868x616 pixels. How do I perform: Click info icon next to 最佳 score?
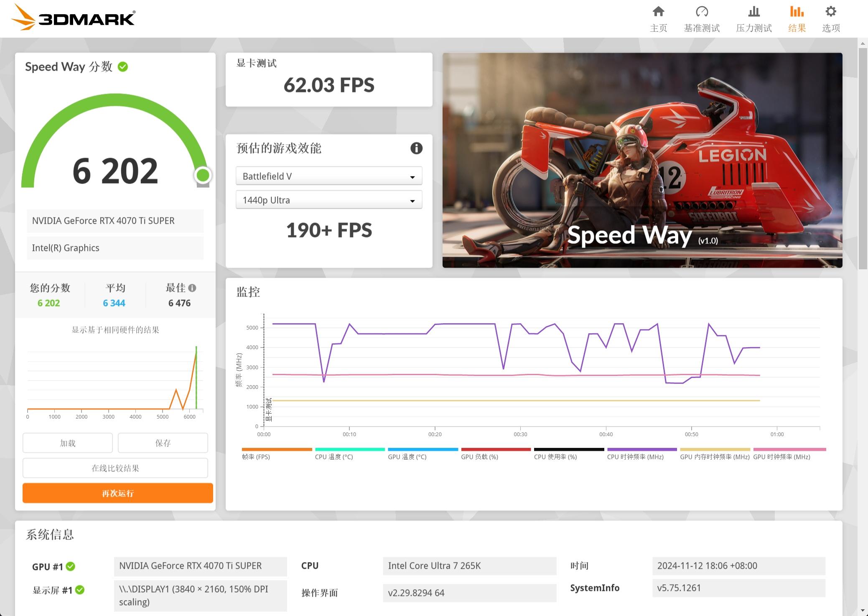(x=192, y=288)
